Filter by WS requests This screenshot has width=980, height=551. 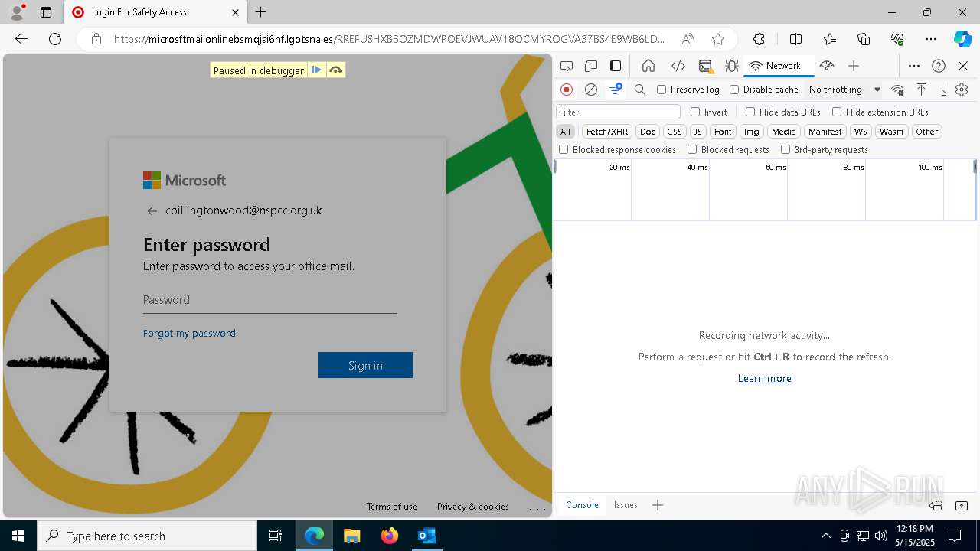(861, 132)
